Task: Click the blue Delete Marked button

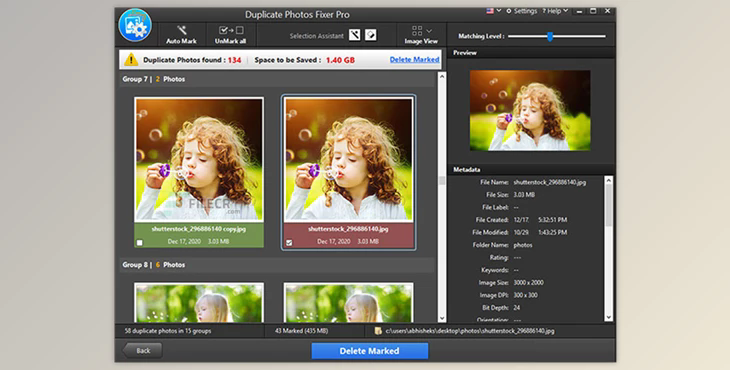Action: pyautogui.click(x=370, y=351)
